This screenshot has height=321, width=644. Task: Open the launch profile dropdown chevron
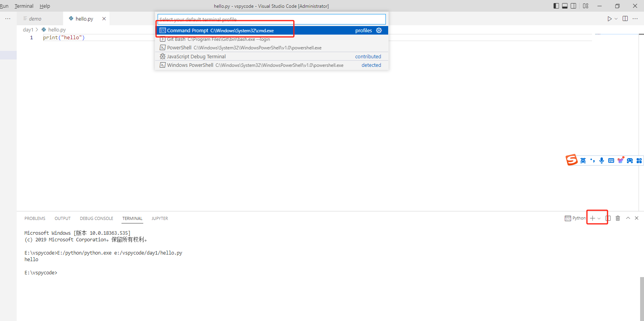(599, 218)
